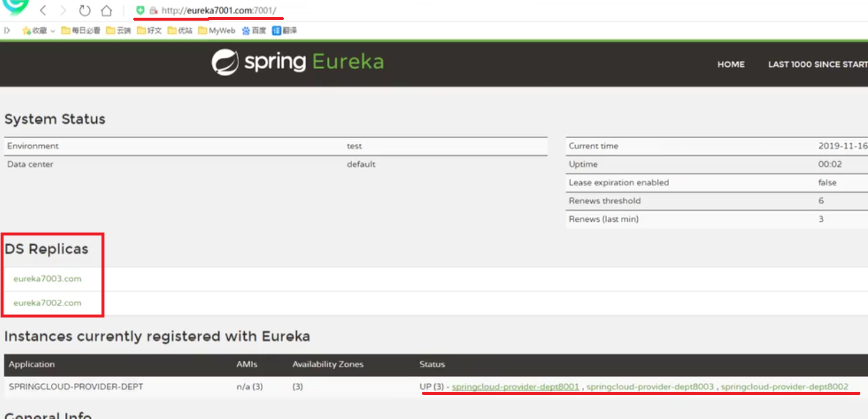Open the 每日必看 bookmark folder
This screenshot has height=419, width=868.
(x=81, y=31)
